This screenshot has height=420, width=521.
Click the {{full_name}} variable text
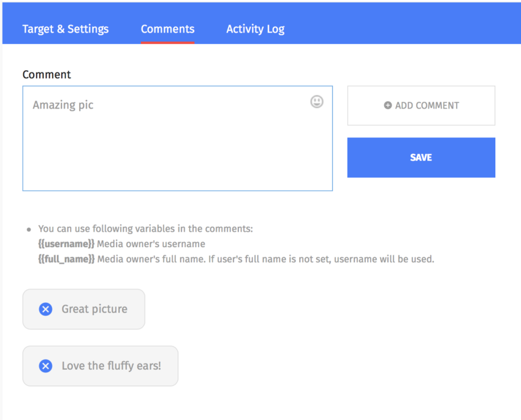pyautogui.click(x=66, y=259)
